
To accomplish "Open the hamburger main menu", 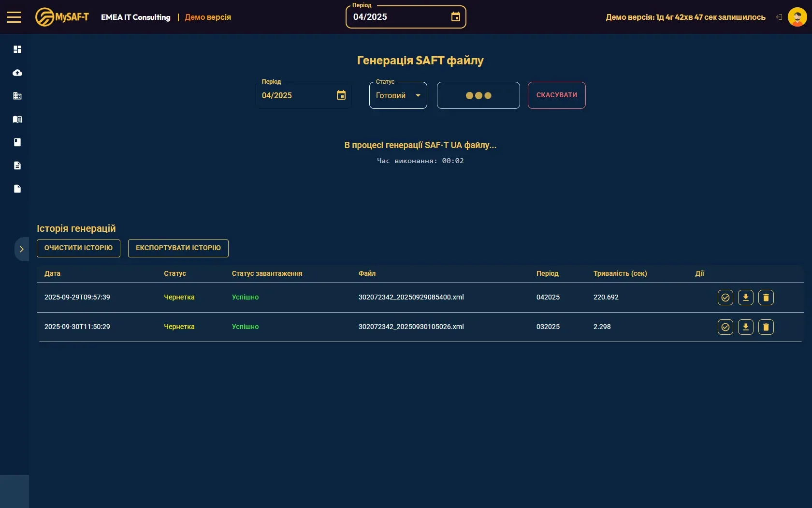I will (14, 17).
